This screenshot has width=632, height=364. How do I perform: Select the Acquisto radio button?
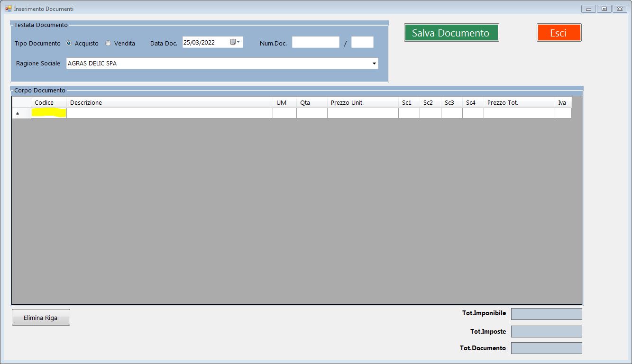point(69,43)
